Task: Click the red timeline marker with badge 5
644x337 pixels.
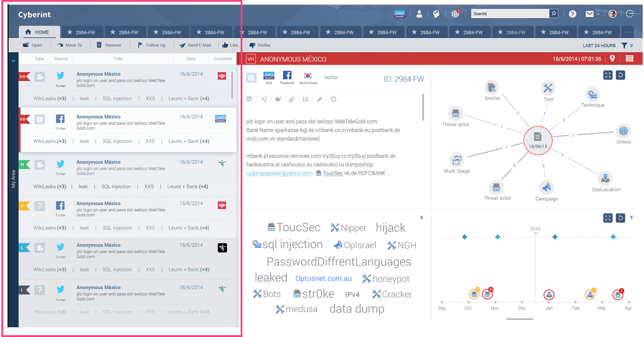Action: [618, 294]
